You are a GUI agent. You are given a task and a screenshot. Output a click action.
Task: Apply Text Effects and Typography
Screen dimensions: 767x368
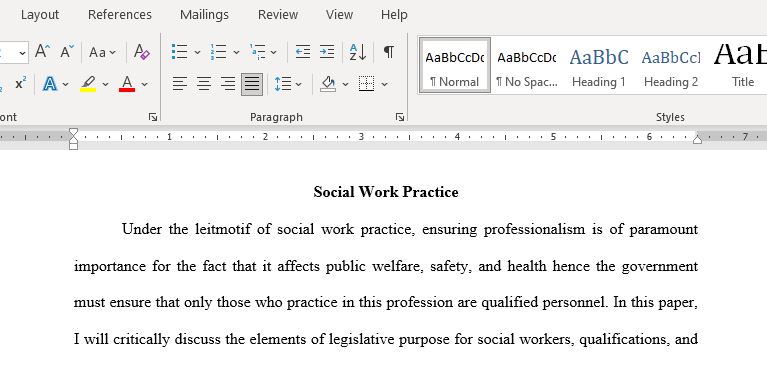pyautogui.click(x=50, y=84)
